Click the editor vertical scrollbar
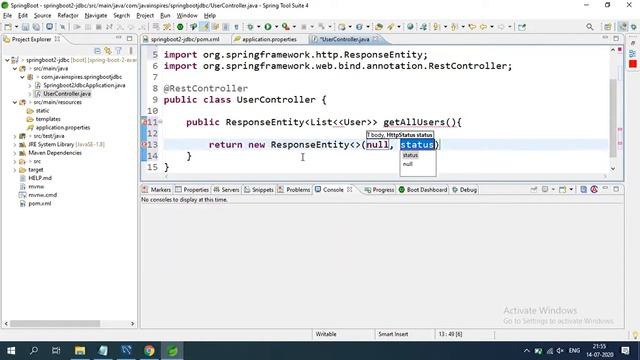This screenshot has width=640, height=360. (613, 118)
